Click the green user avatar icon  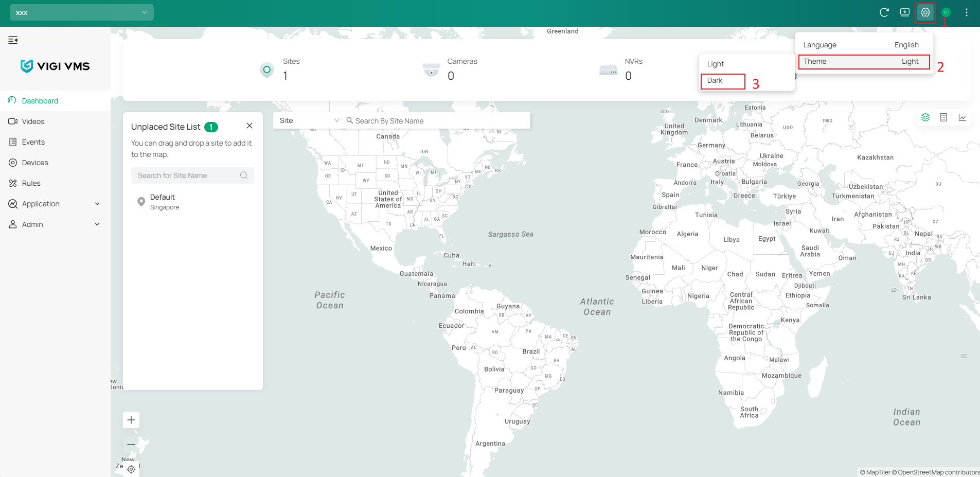(x=946, y=12)
